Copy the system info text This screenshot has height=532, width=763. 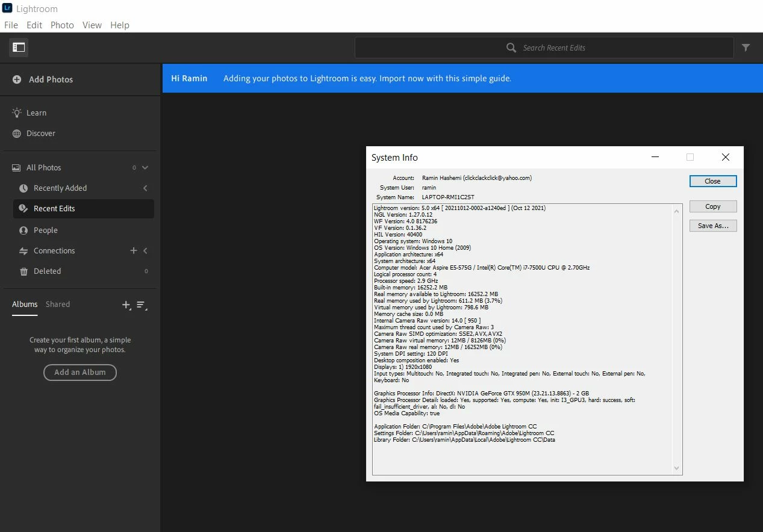click(x=713, y=206)
